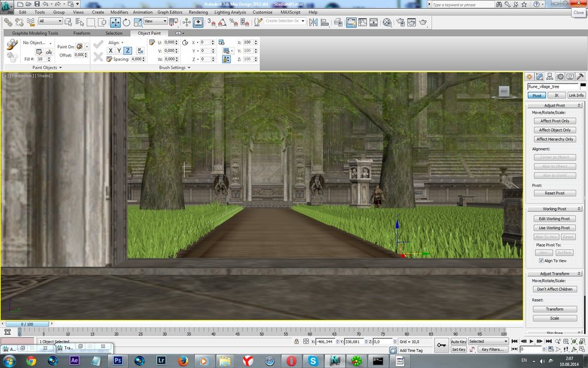The image size is (588, 368).
Task: Click the Reset Pivot button
Action: [554, 193]
